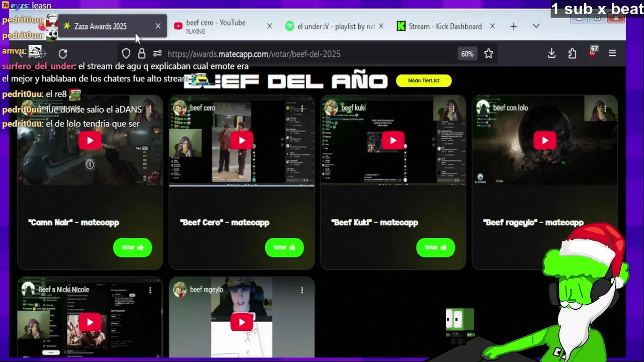Screen dimensions: 644x362
Task: Click the beef con lolo channel avatar
Action: pyautogui.click(x=483, y=108)
